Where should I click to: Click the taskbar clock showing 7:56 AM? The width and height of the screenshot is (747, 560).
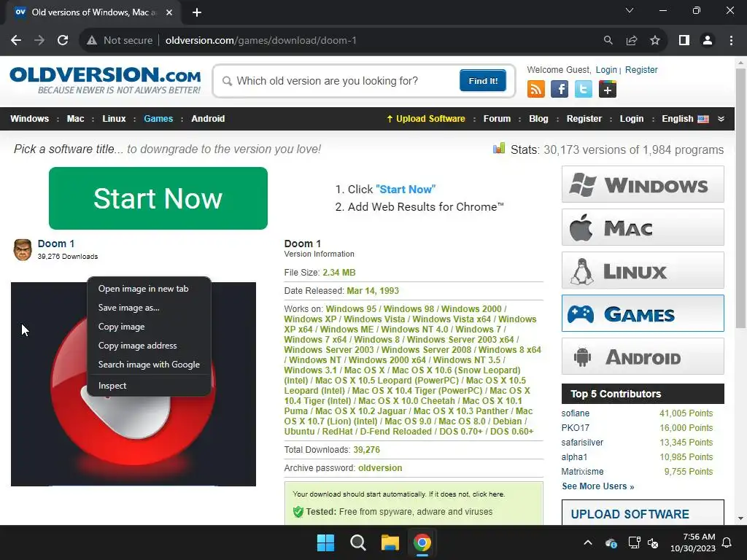693,542
